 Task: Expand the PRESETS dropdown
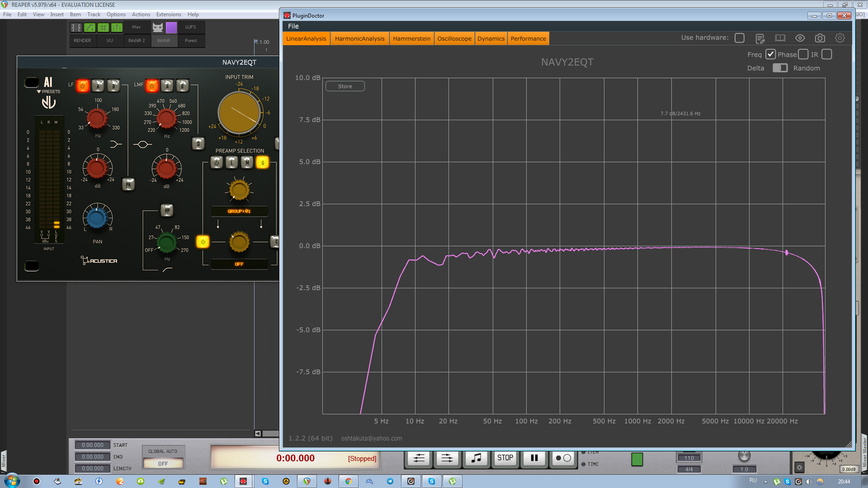(x=48, y=91)
